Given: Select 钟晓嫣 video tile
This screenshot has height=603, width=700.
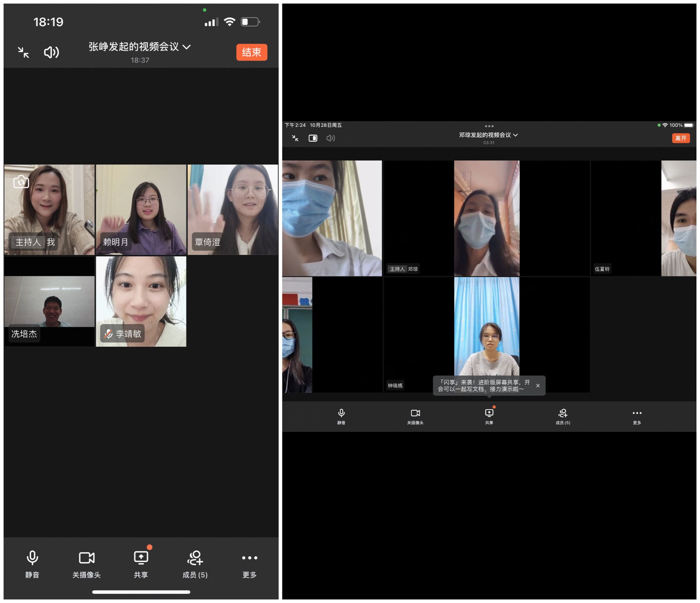Looking at the screenshot, I should point(487,335).
